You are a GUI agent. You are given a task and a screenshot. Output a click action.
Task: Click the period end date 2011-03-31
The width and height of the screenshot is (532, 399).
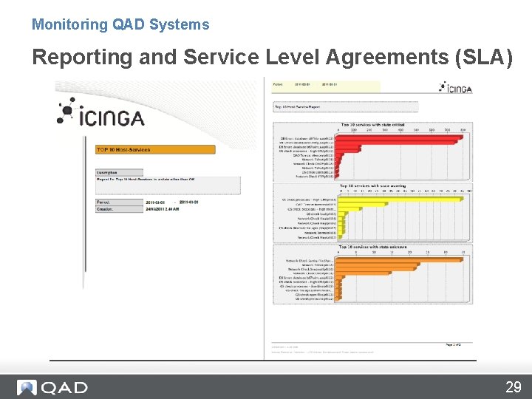click(x=188, y=202)
